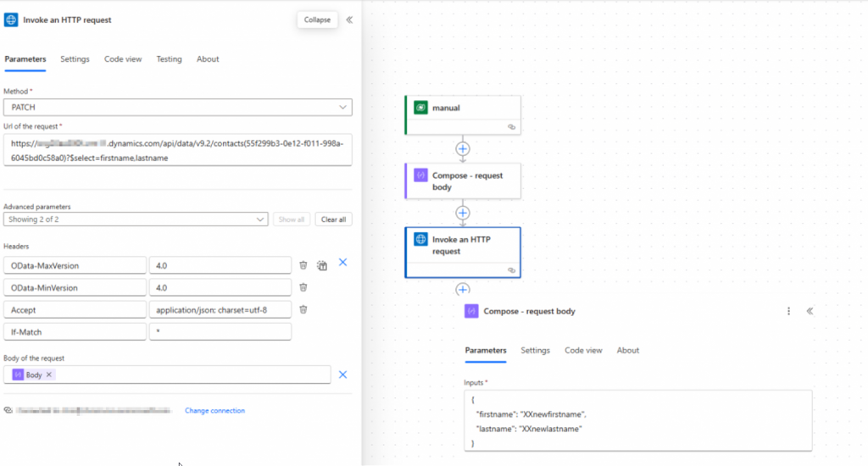The image size is (868, 466).
Task: Remove the Body of the request parameter
Action: tap(343, 374)
